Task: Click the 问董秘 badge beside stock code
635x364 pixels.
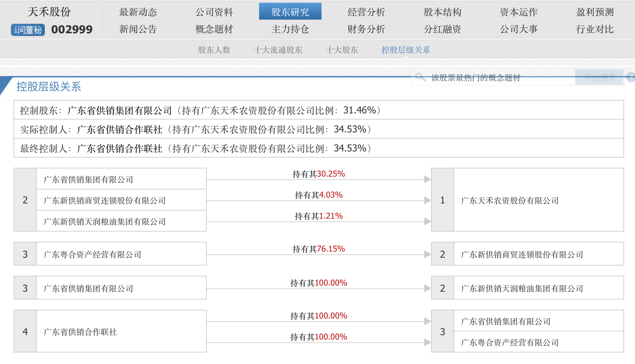Action: pyautogui.click(x=28, y=30)
